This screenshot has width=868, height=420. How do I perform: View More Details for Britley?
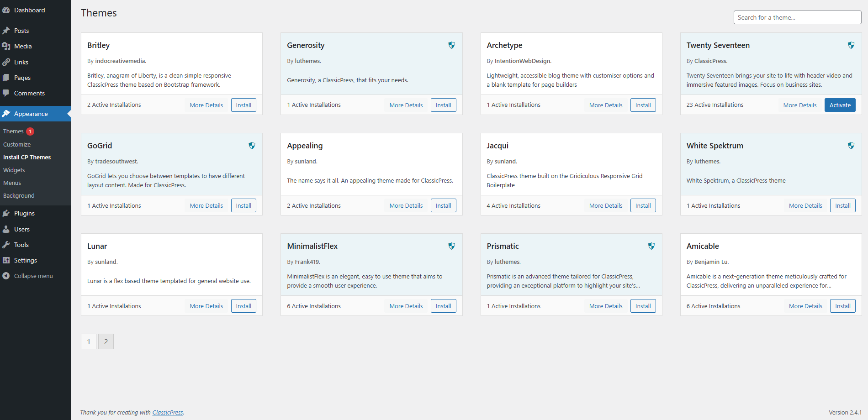click(x=206, y=105)
